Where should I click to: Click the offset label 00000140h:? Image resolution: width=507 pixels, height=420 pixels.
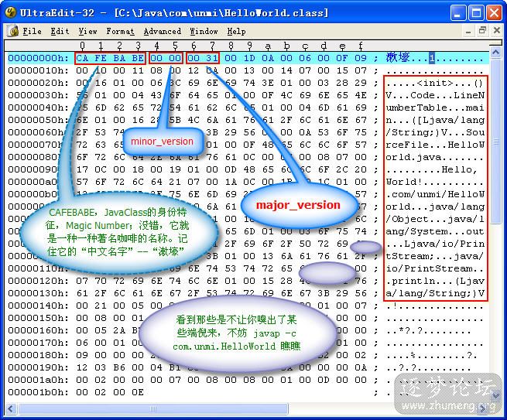[38, 306]
